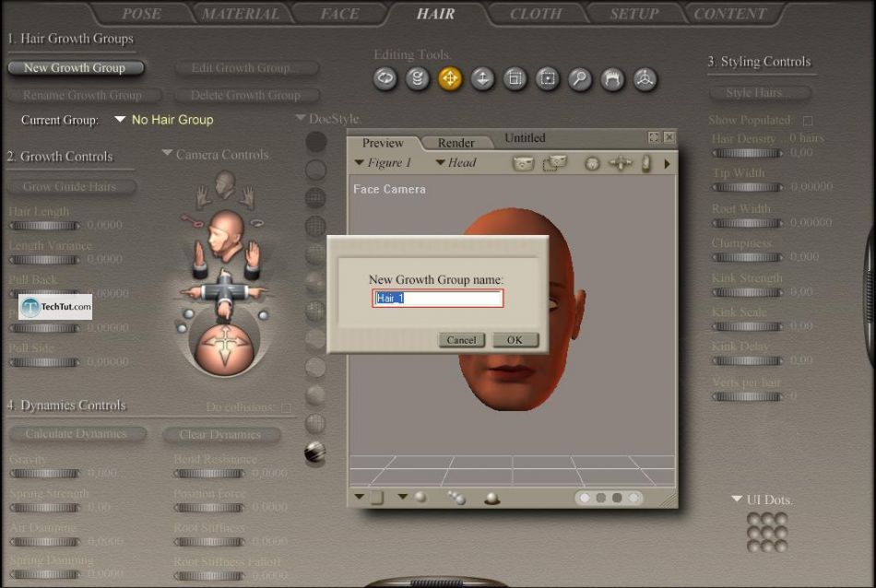Toggle the Do collisions checkbox
The image size is (876, 588).
(x=286, y=408)
